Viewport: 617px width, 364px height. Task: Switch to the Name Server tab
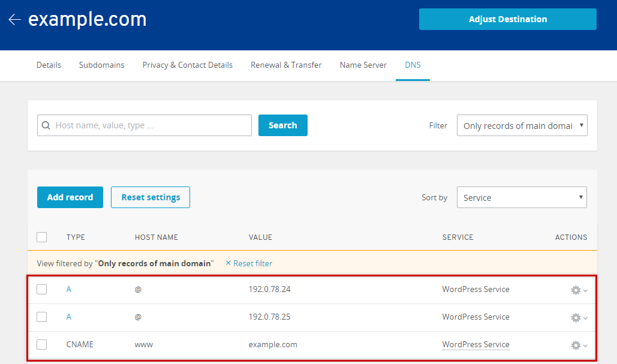363,65
